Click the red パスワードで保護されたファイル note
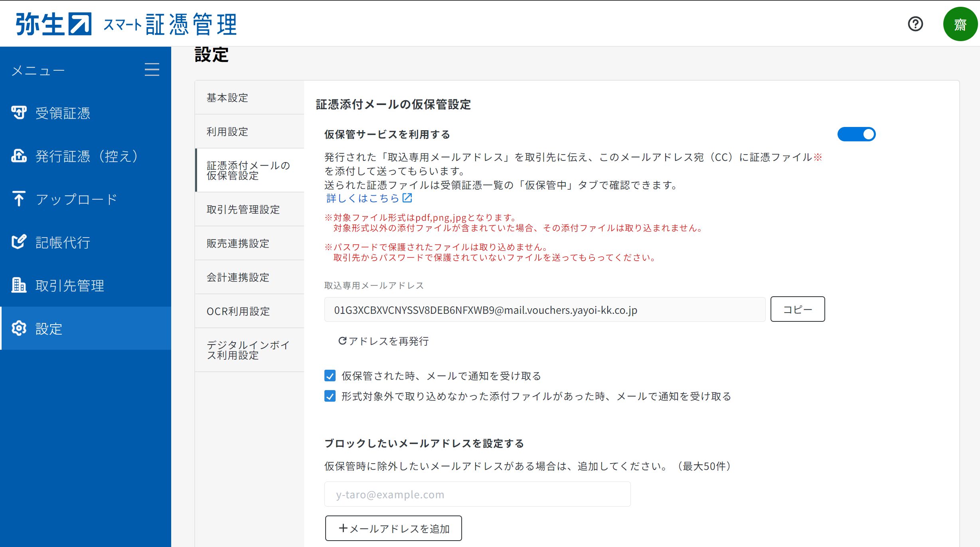980x547 pixels. [x=490, y=252]
